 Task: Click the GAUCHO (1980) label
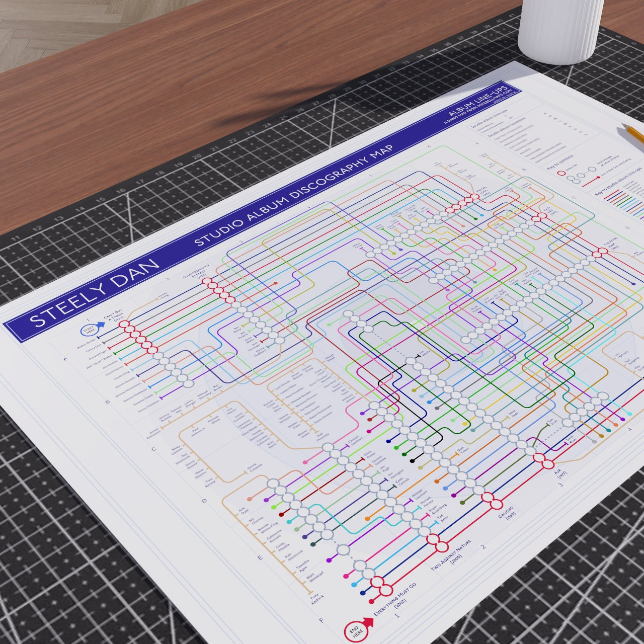click(x=508, y=513)
